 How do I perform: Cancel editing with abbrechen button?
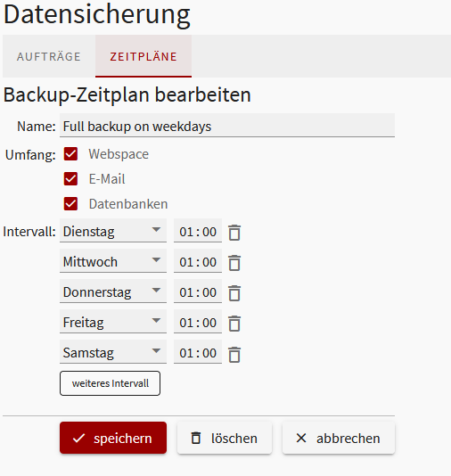tap(339, 438)
